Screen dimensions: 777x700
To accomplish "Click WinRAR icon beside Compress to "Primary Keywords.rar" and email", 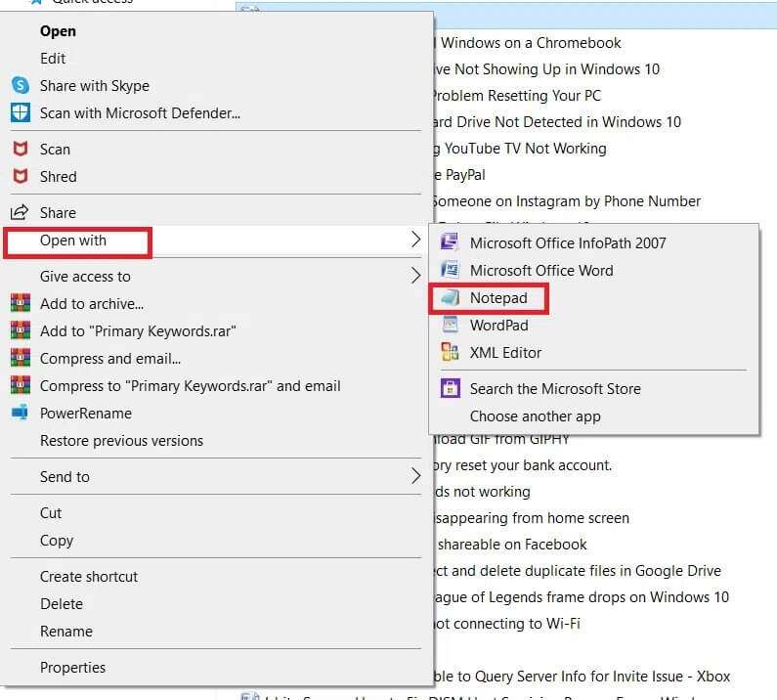I will click(21, 385).
